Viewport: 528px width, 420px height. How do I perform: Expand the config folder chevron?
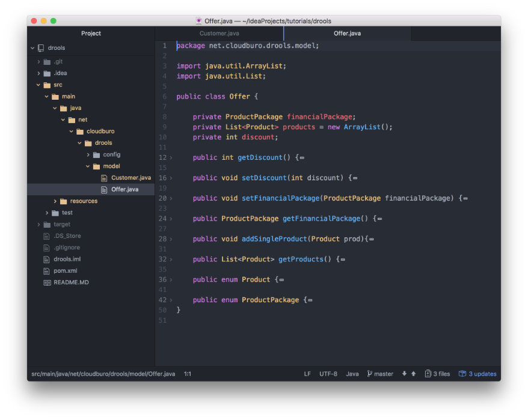[x=88, y=154]
